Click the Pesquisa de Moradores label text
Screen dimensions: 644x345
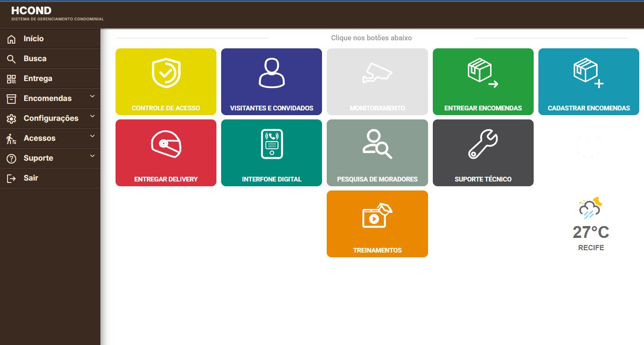click(x=377, y=179)
